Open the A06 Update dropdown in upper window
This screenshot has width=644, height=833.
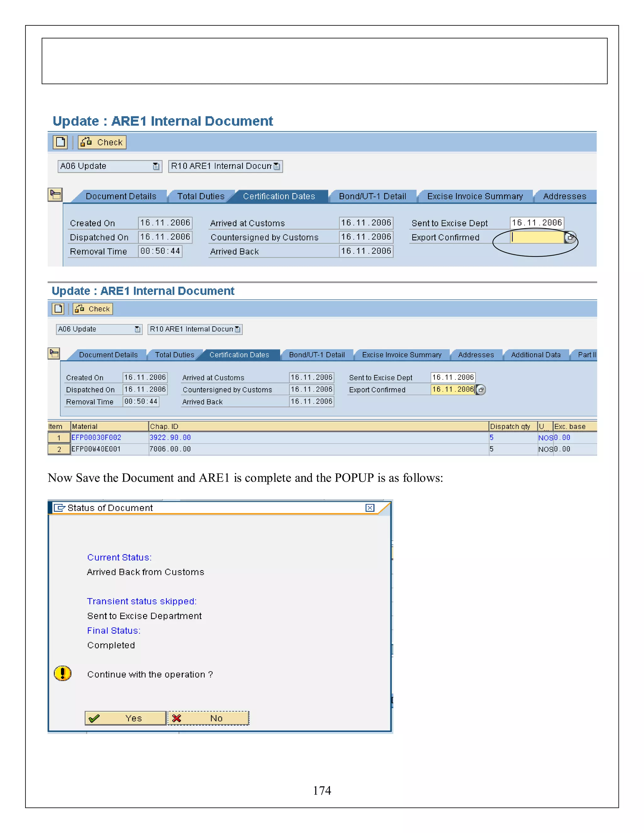pos(156,166)
